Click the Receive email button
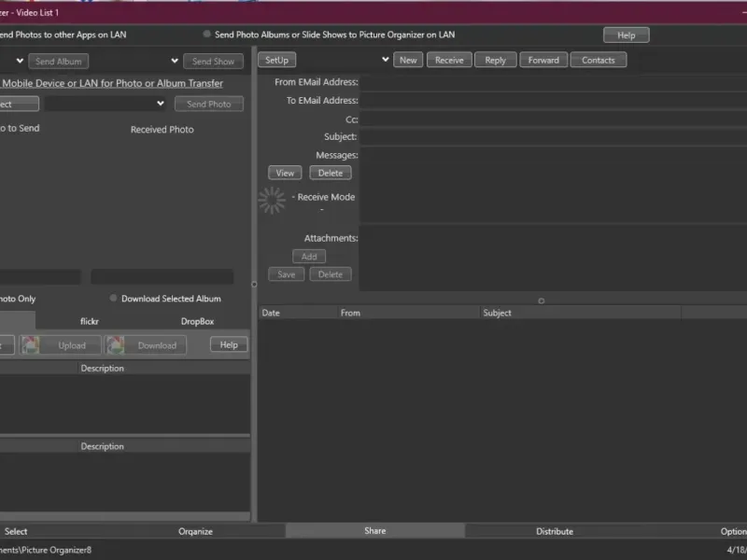The width and height of the screenshot is (747, 560). [449, 60]
